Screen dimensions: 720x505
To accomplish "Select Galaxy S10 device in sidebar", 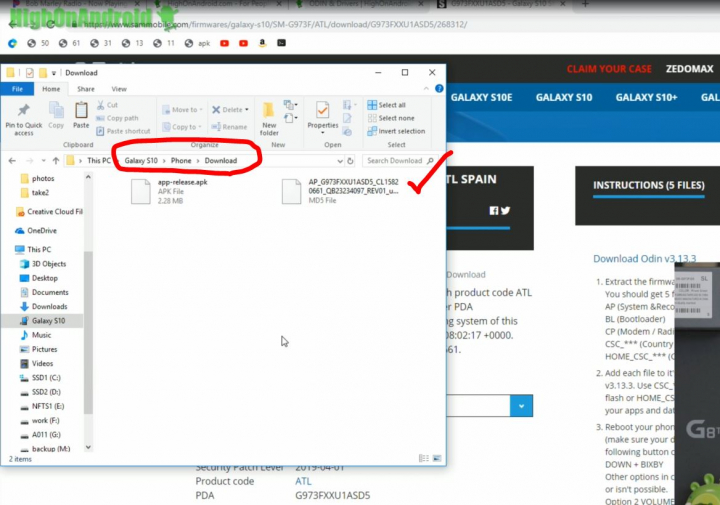I will pos(43,321).
